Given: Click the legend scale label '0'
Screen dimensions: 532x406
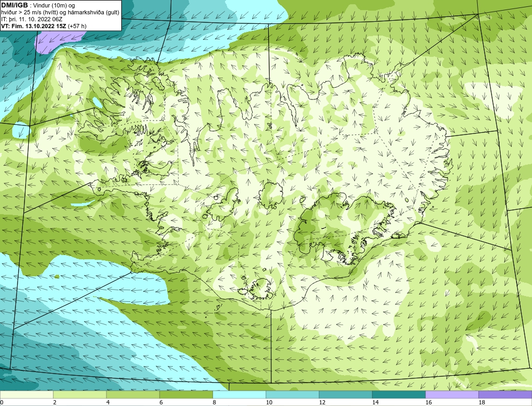Looking at the screenshot, I should (2, 403).
